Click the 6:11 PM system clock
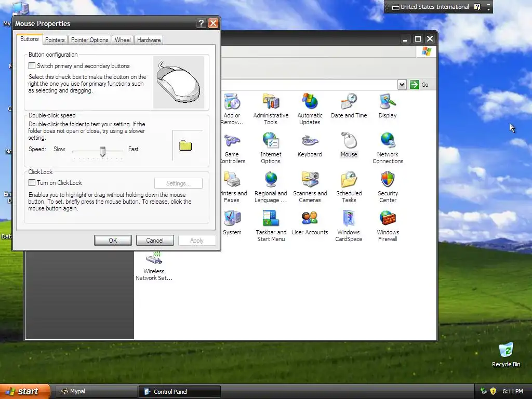The image size is (532, 399). (x=513, y=391)
